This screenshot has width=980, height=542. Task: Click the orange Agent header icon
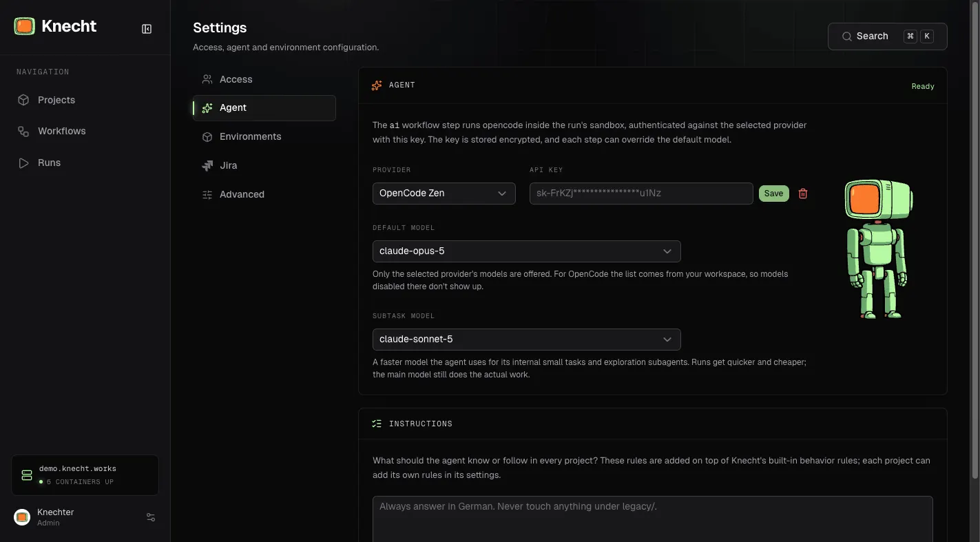point(377,85)
